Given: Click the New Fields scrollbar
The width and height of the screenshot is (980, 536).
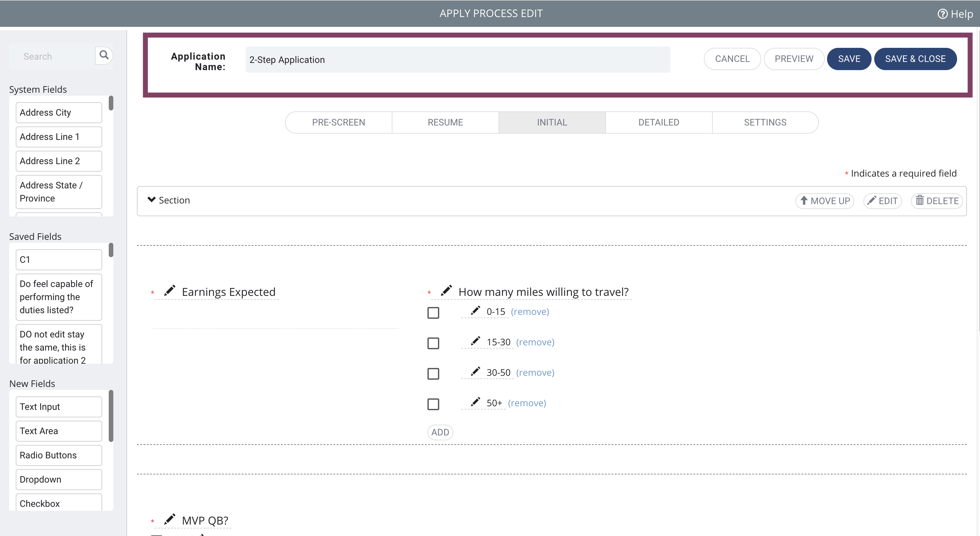Looking at the screenshot, I should [x=111, y=416].
